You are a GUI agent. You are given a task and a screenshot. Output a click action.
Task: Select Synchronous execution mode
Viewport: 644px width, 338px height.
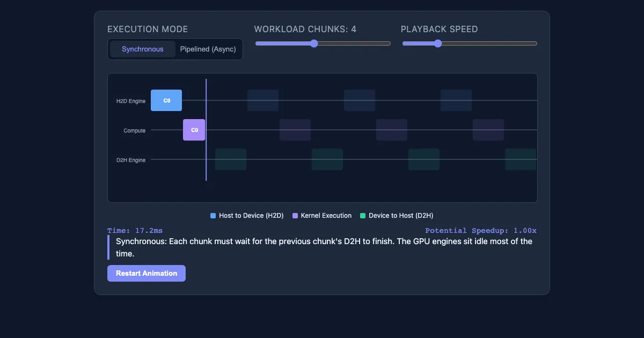pos(142,49)
